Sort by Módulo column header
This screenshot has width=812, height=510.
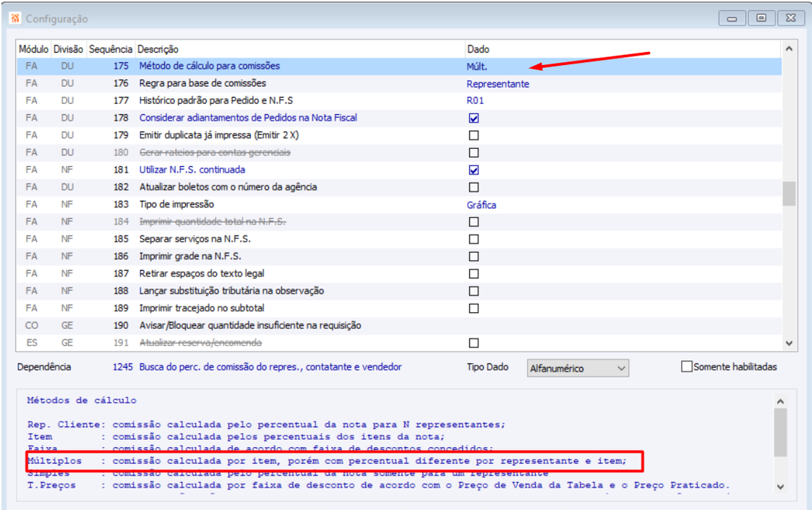click(34, 49)
